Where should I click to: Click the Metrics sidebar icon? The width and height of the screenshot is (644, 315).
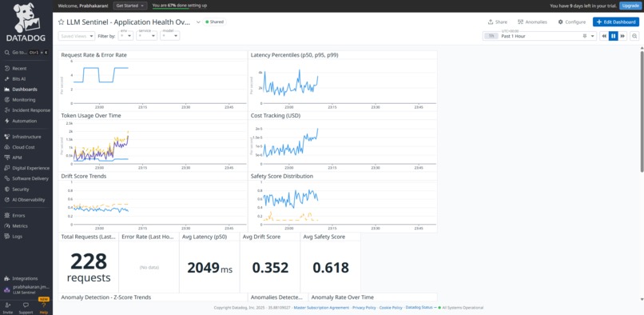(7, 225)
